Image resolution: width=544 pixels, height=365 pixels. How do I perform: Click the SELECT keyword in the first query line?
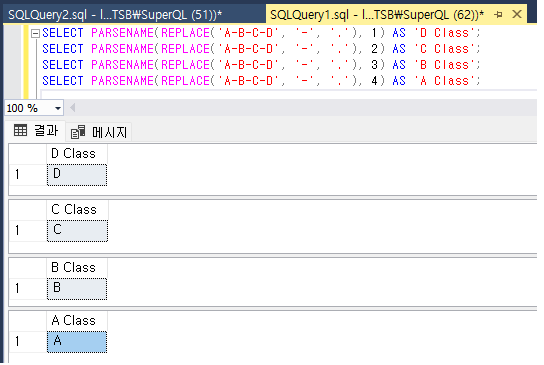[63, 33]
